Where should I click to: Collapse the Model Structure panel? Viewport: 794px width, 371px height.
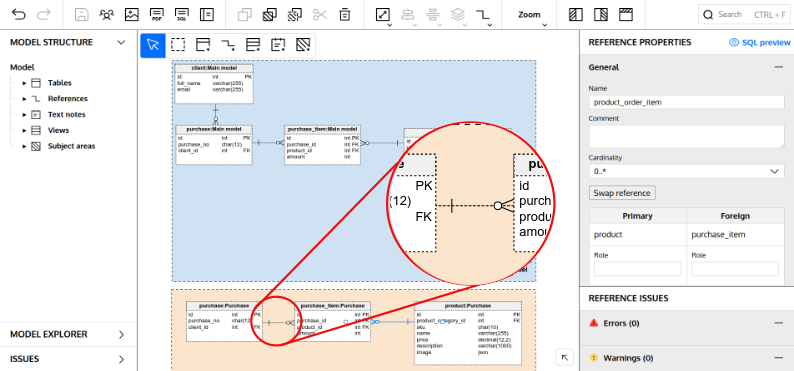pyautogui.click(x=121, y=43)
